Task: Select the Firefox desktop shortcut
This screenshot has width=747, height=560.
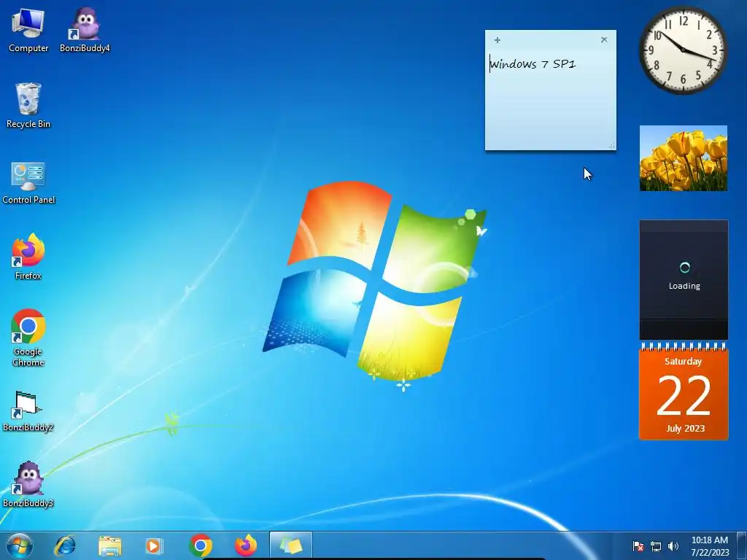Action: 28,256
